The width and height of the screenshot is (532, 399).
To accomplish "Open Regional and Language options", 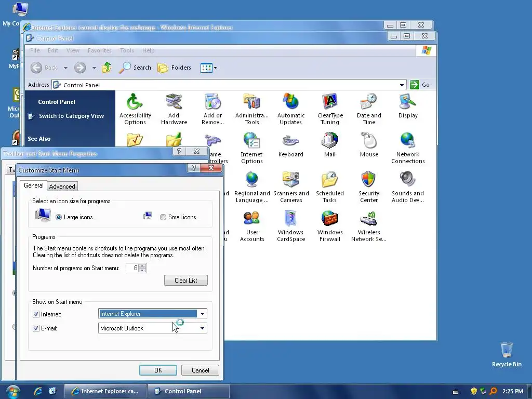I will click(x=252, y=187).
